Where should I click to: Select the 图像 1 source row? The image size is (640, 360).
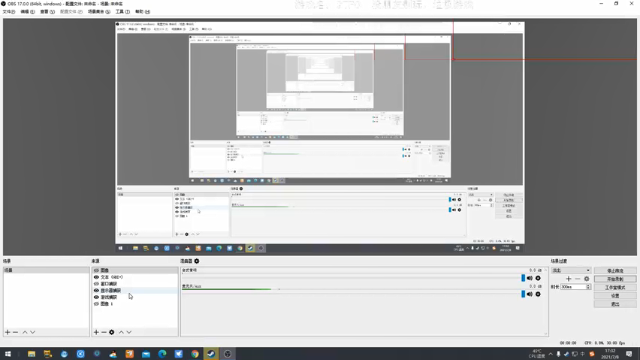tap(135, 304)
